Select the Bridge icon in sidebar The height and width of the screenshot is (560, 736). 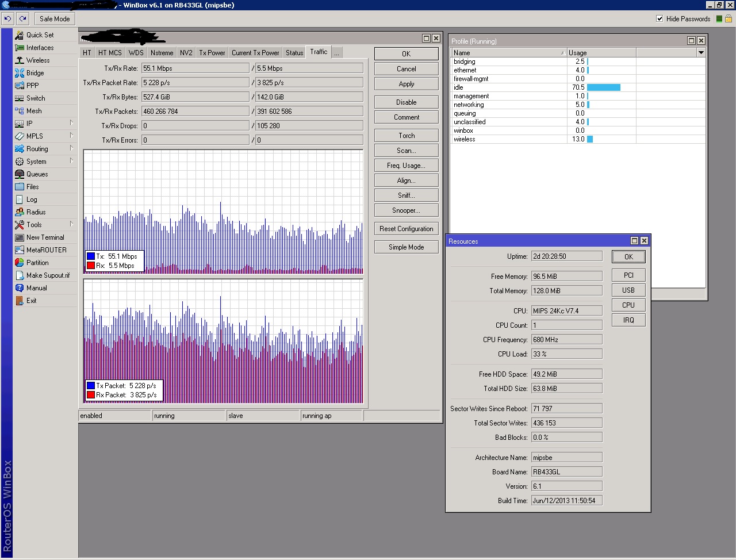[20, 73]
